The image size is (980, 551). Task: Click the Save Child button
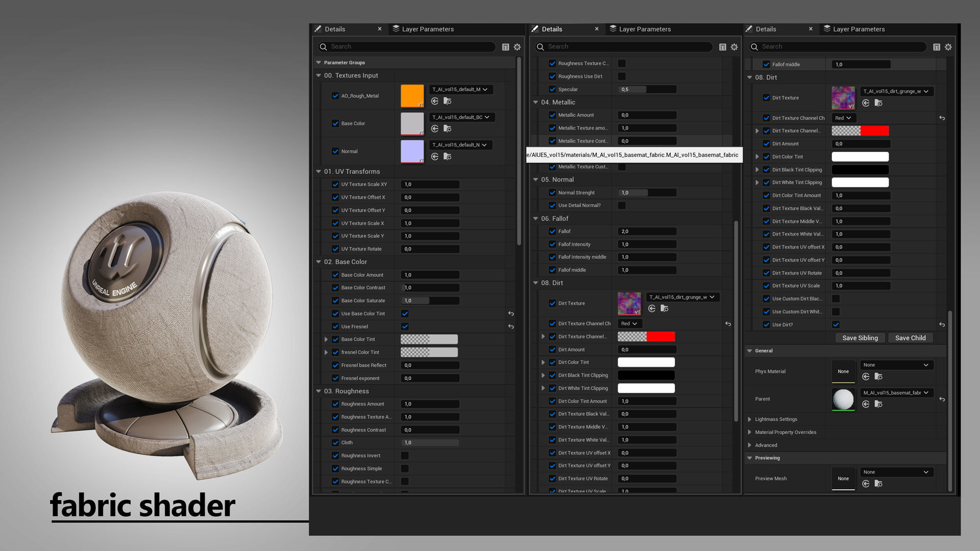pos(910,338)
